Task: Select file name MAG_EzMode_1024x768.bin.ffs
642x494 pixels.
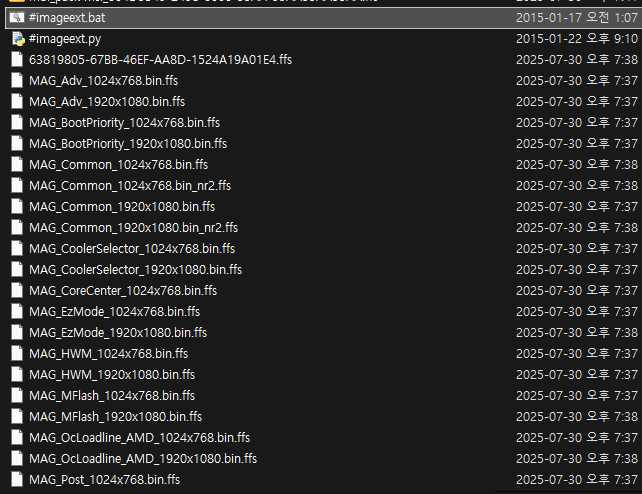Action: pos(115,312)
